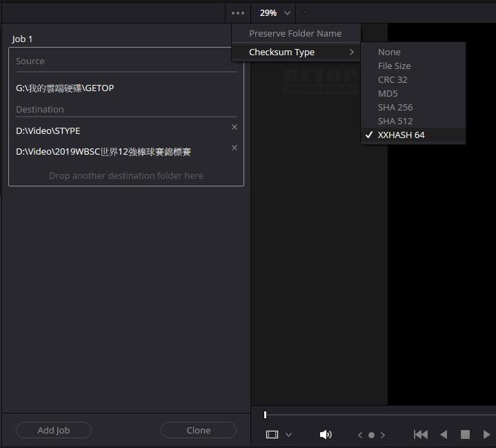Click the center dot between nav arrows
496x448 pixels.
[371, 435]
